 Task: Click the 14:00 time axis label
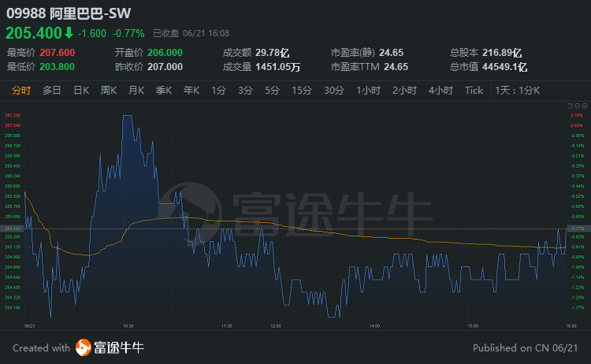374,326
